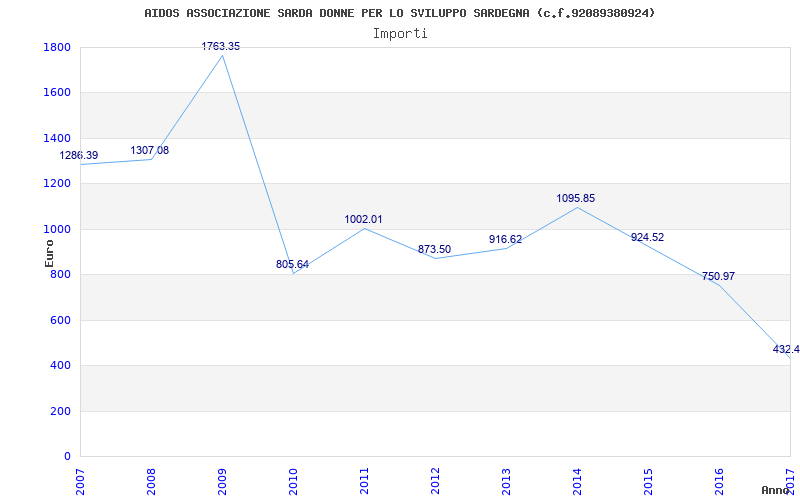Viewport: 800px width, 500px height.
Task: Click the 1800 y-axis tick label
Action: (57, 47)
